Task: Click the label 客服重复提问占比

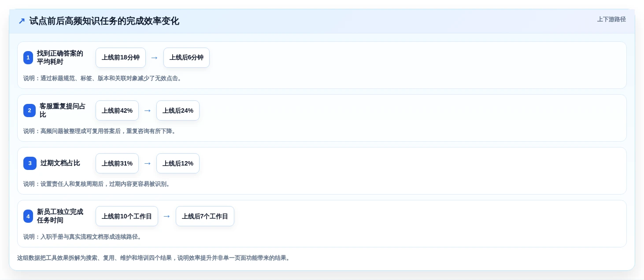Action: point(63,111)
